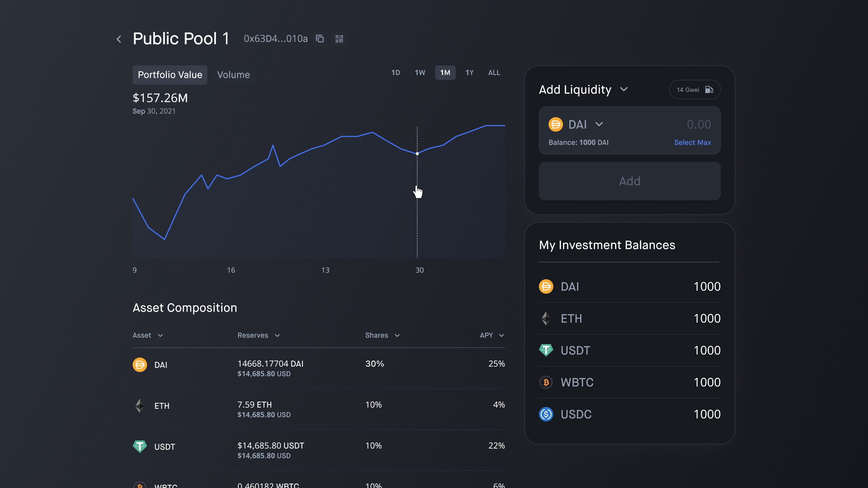Click the ETH icon in Asset Composition

coord(140,406)
